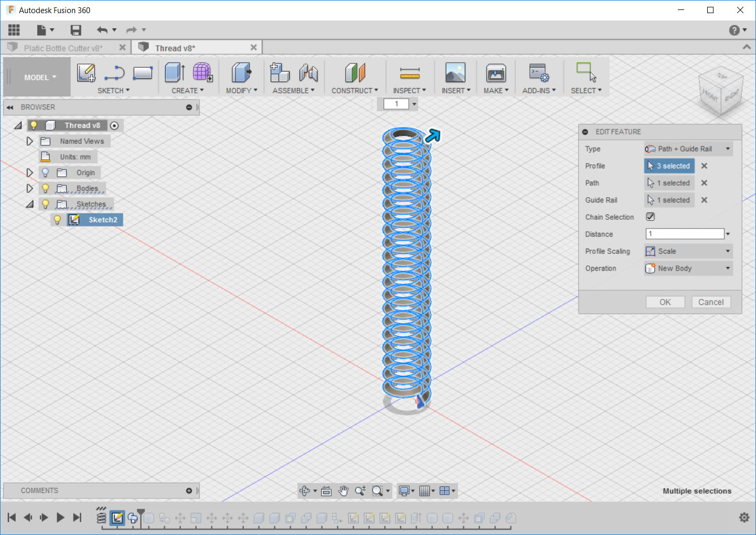Cancel the Edit Feature dialog

(711, 302)
